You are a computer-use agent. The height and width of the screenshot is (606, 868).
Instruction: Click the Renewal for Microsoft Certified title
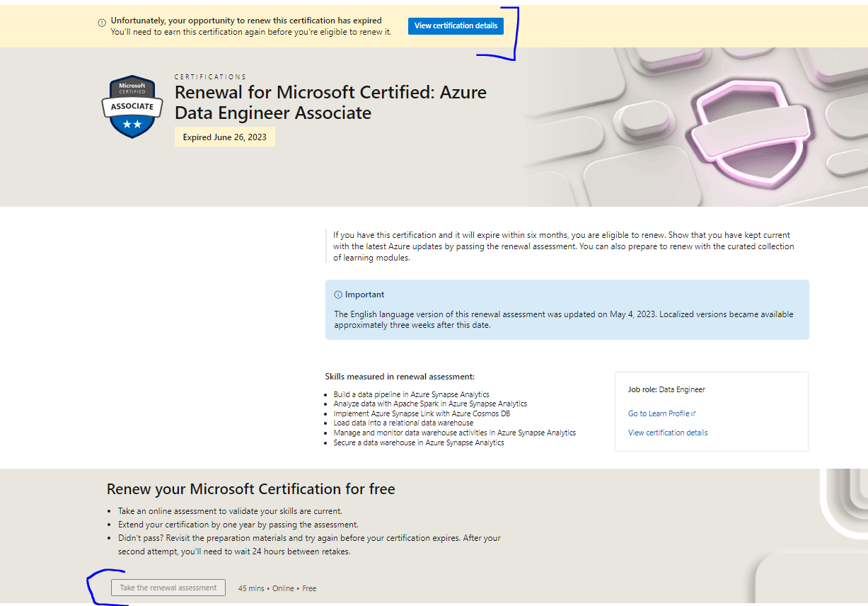coord(330,103)
